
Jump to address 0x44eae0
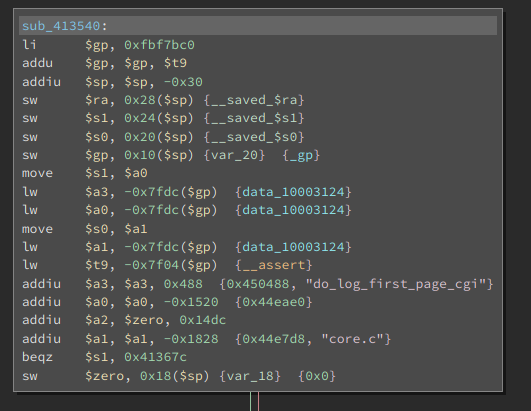[x=274, y=302]
